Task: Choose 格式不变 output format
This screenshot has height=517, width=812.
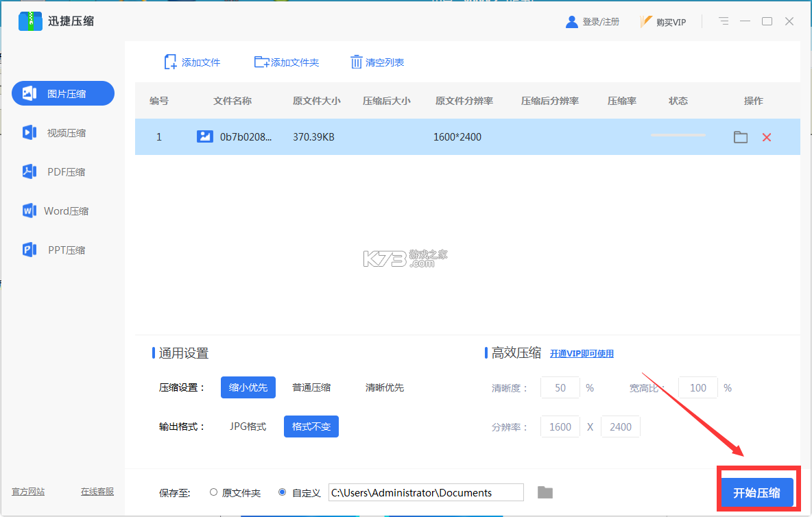Action: 311,426
